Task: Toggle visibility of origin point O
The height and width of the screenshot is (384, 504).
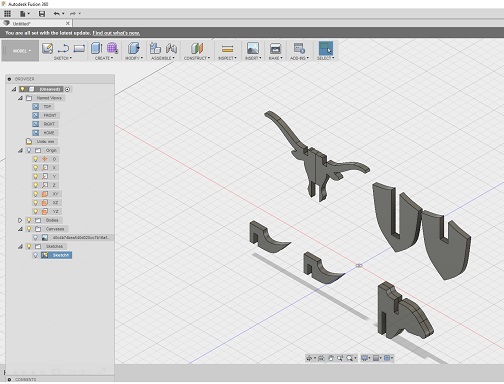Action: (36, 159)
